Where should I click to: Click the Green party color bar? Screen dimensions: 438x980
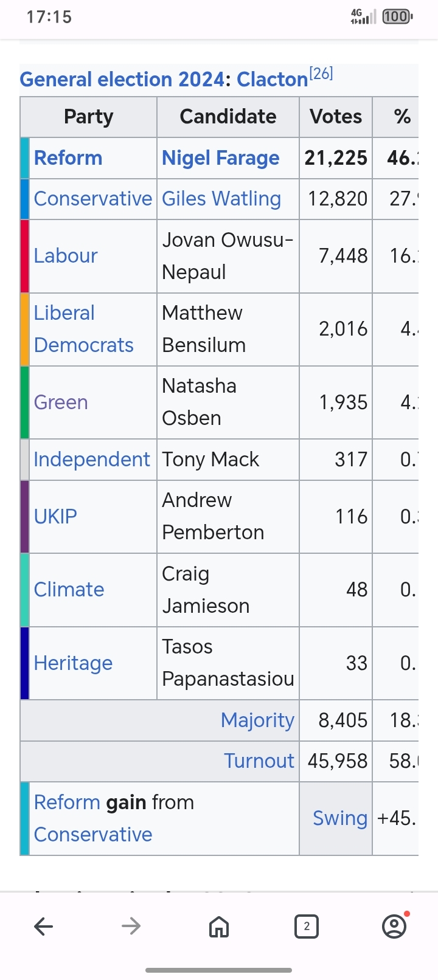(25, 402)
